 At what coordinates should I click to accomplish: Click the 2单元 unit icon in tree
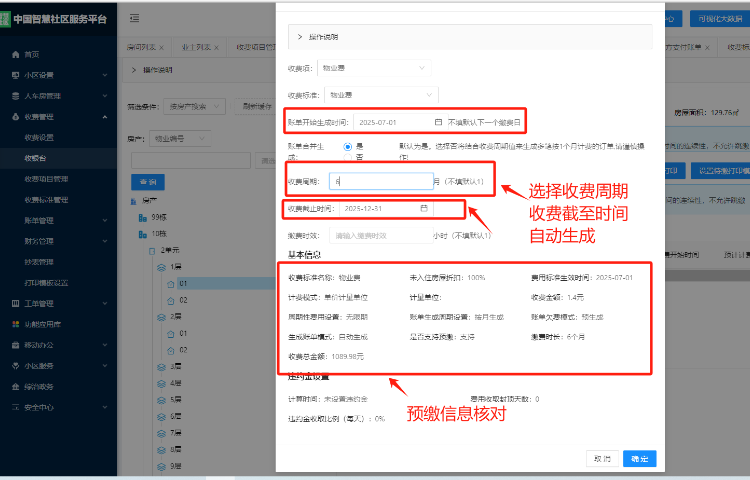point(152,251)
